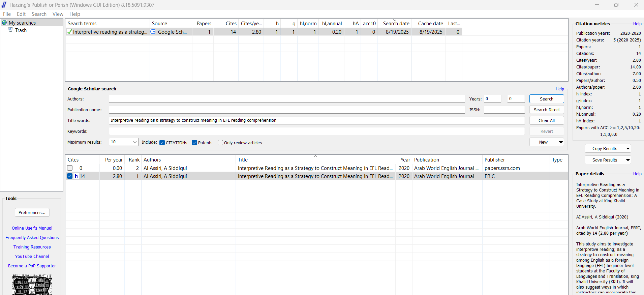The image size is (644, 295).
Task: Open the Search menu
Action: (39, 14)
